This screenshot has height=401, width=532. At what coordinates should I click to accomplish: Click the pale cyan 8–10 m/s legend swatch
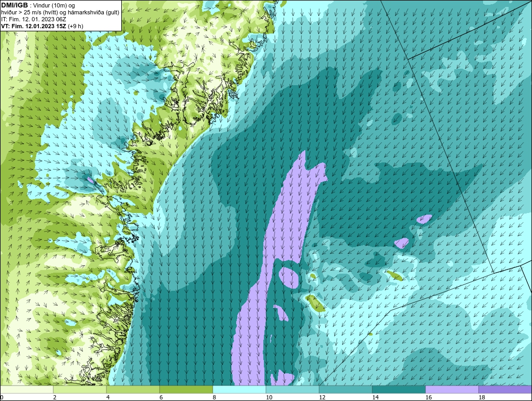coord(239,389)
